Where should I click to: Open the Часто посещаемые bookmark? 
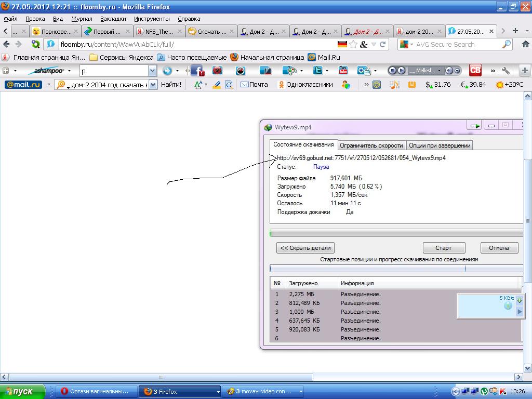tap(192, 57)
